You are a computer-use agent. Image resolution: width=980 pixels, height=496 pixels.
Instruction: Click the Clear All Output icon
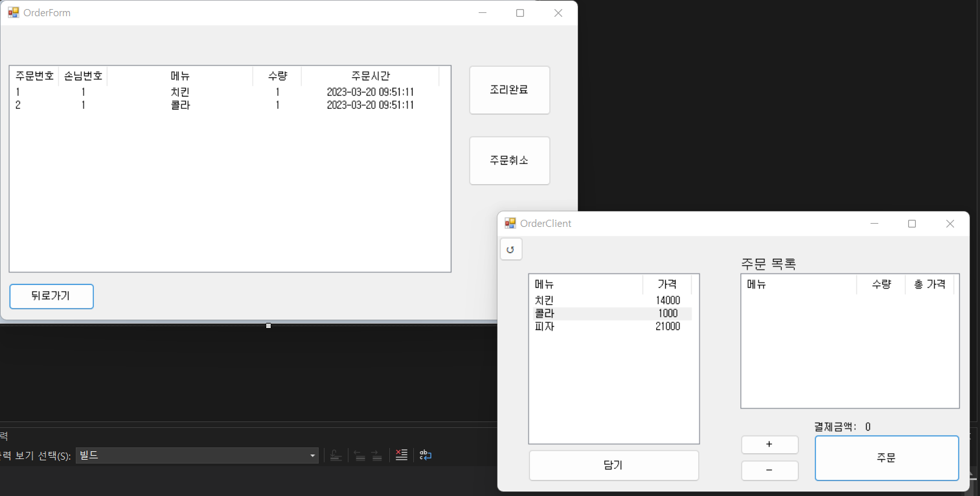point(402,455)
